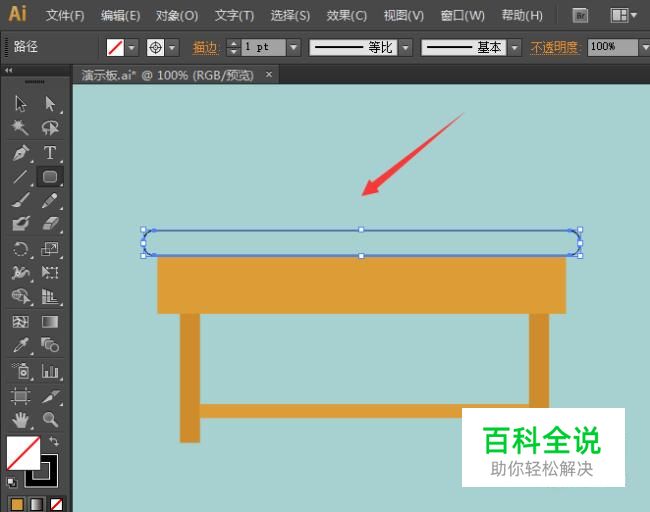Select the Symbol Sprayer tool

pyautogui.click(x=20, y=371)
